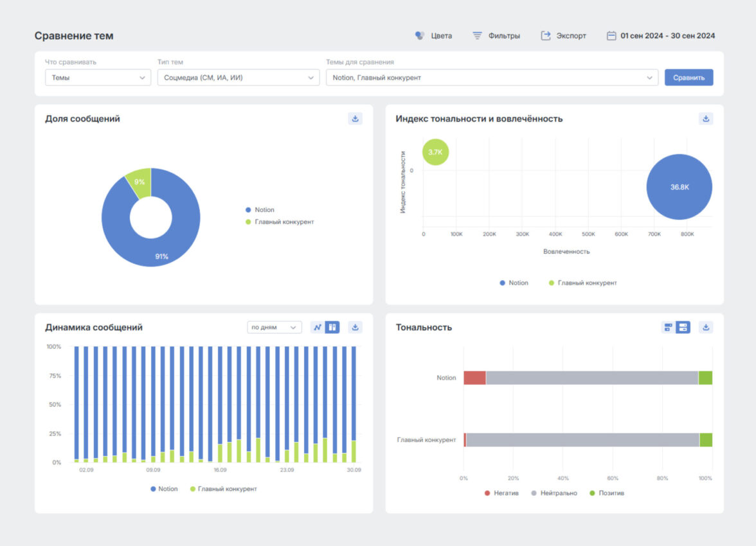Switch Динамика сообщений to line chart view
Screen dimensions: 756x546
(318, 327)
